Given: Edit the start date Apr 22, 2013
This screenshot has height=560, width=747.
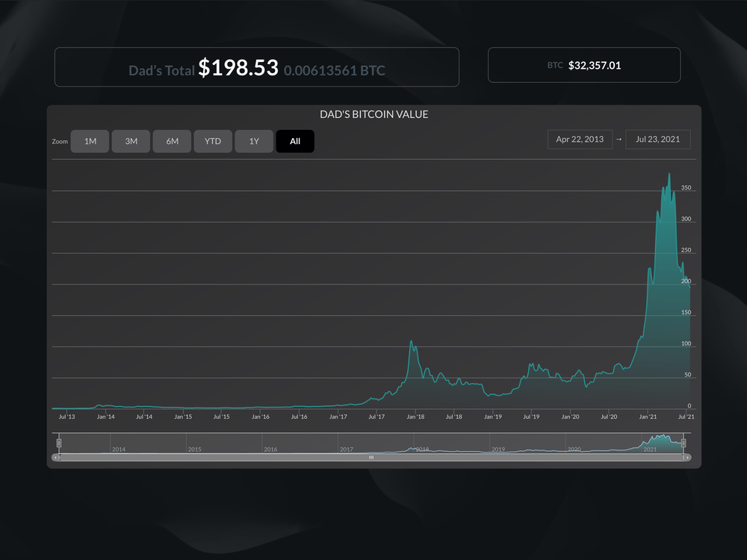Looking at the screenshot, I should click(580, 140).
